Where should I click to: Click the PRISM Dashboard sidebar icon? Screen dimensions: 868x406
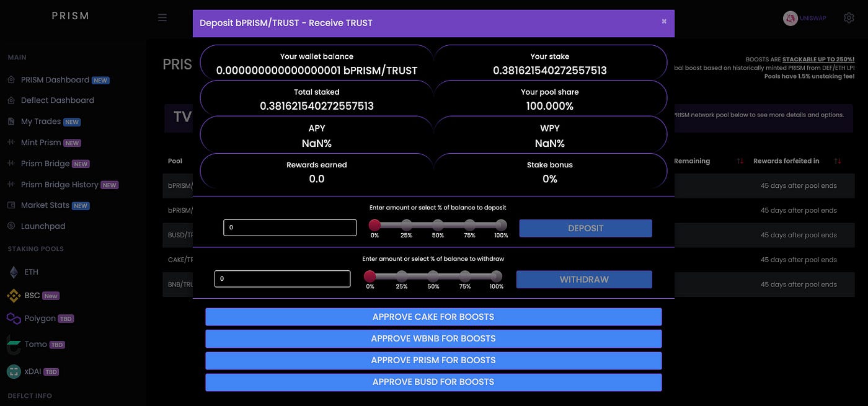(x=11, y=80)
